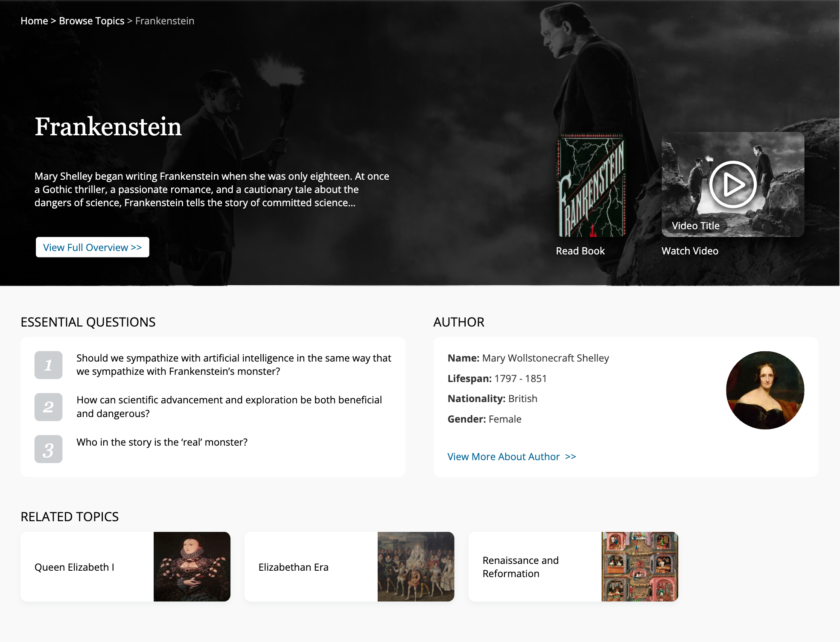Open the Queen Elizabeth I topic card
Image resolution: width=840 pixels, height=642 pixels.
pyautogui.click(x=125, y=566)
